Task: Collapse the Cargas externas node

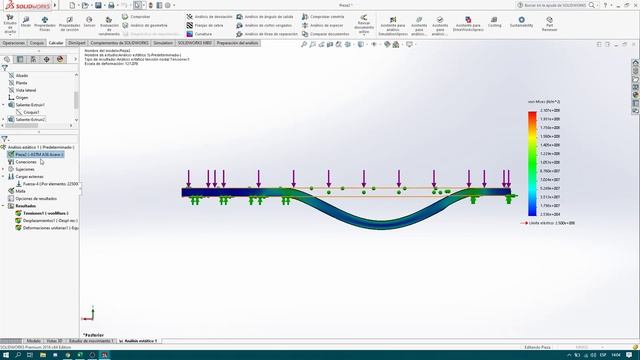Action: (3, 177)
